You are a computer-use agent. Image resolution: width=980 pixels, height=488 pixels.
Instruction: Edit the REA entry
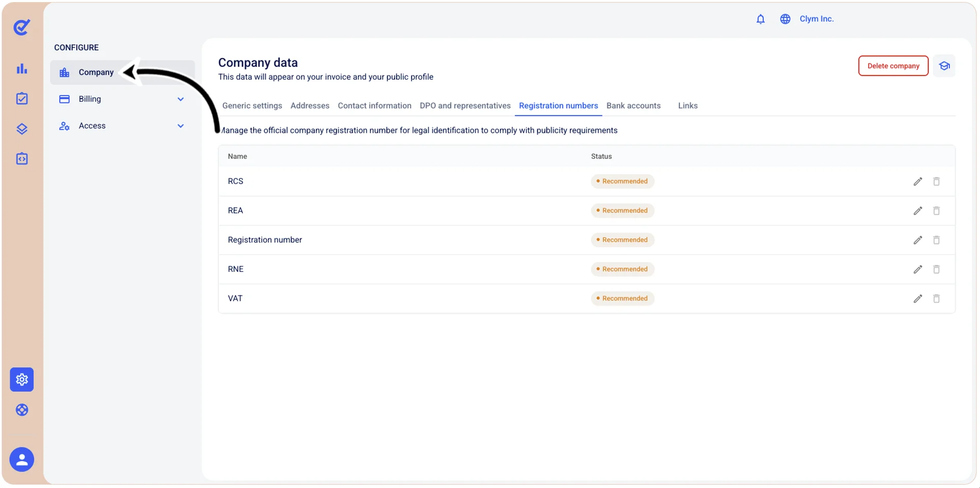[918, 211]
